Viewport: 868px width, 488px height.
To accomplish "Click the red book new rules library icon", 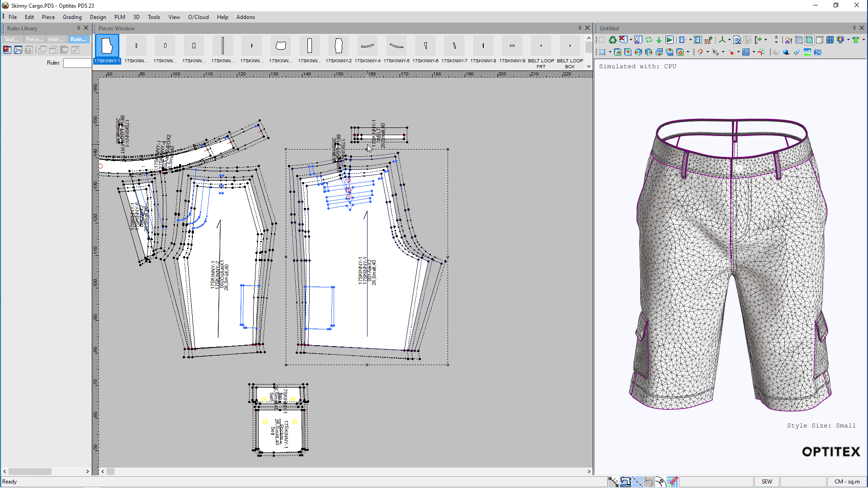I will coord(7,50).
